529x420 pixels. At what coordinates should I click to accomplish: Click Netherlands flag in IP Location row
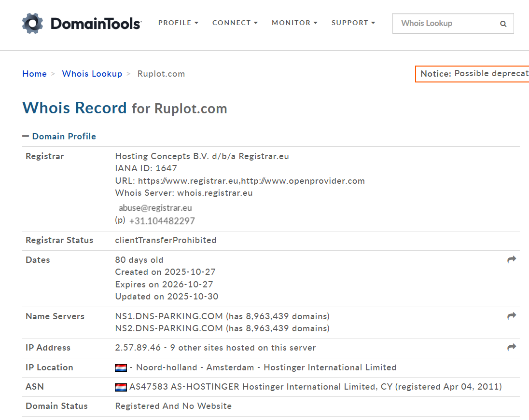point(121,368)
